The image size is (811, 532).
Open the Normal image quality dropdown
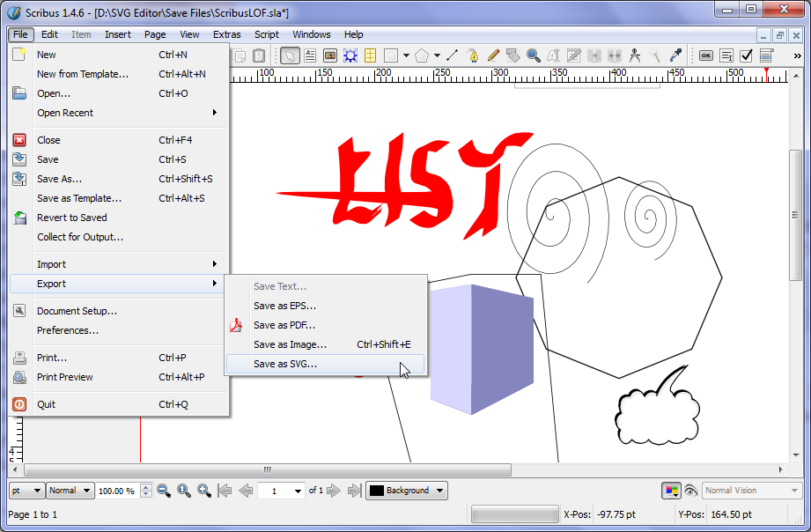point(70,491)
